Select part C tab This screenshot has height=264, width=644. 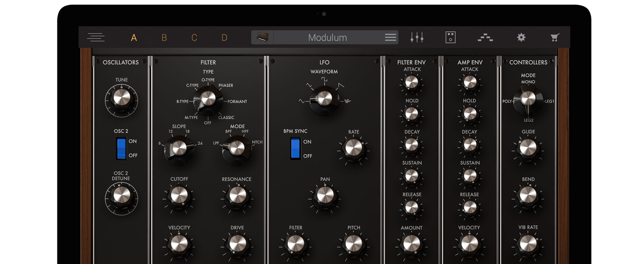(x=194, y=38)
